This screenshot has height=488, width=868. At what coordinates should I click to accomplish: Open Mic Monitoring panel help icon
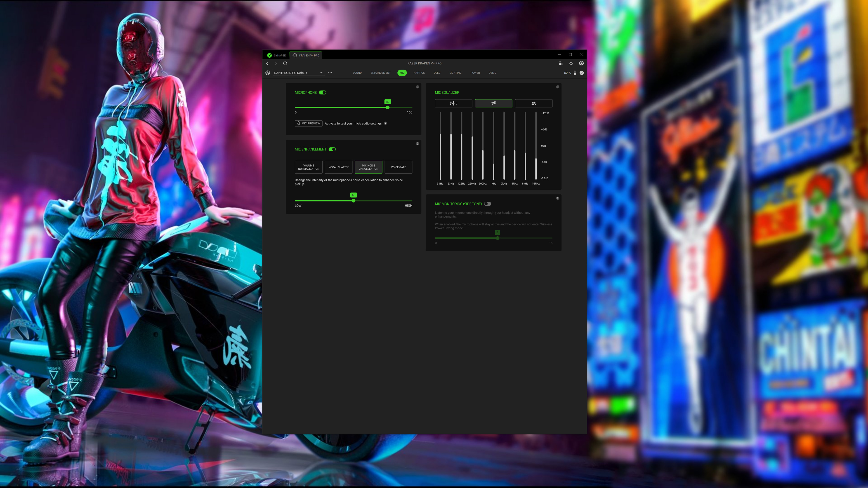pyautogui.click(x=558, y=198)
